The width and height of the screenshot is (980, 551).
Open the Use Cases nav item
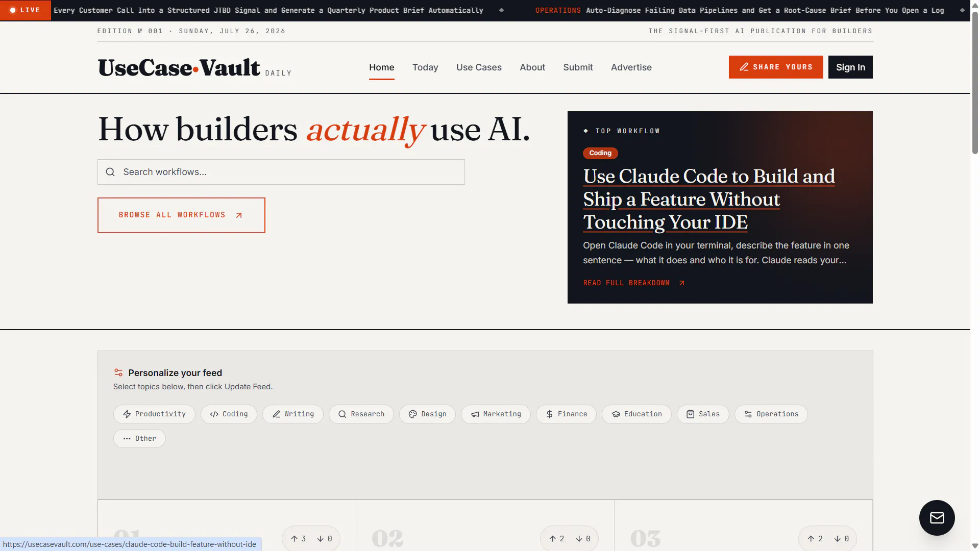click(x=479, y=67)
